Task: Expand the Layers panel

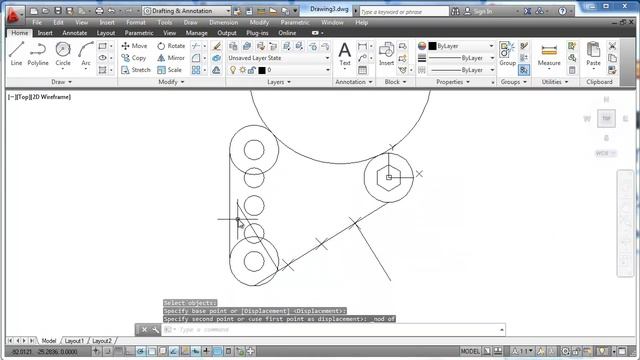Action: [279, 82]
